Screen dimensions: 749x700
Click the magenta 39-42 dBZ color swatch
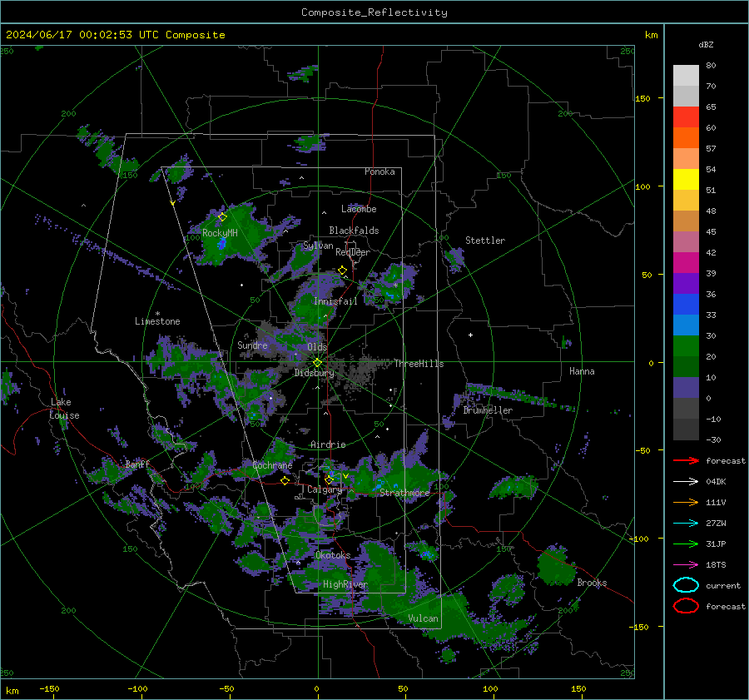[686, 263]
